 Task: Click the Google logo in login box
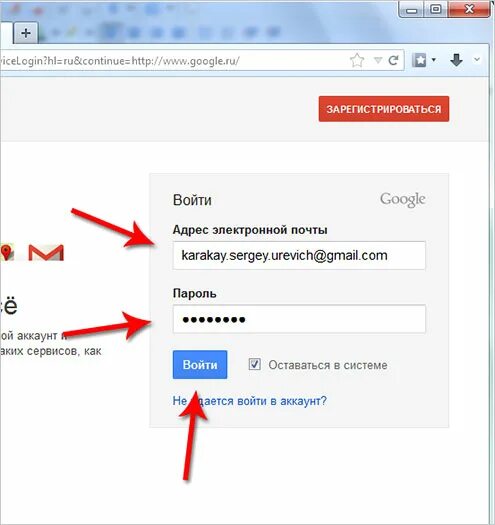pyautogui.click(x=403, y=200)
